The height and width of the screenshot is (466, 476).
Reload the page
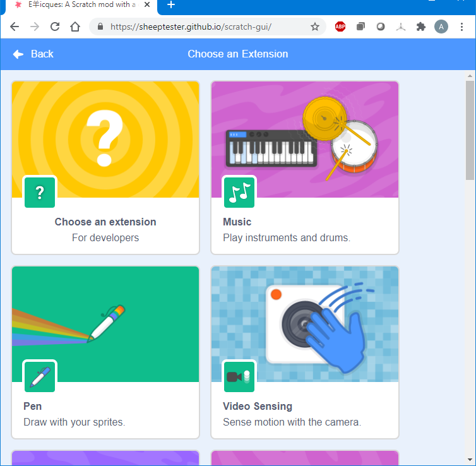pos(55,27)
